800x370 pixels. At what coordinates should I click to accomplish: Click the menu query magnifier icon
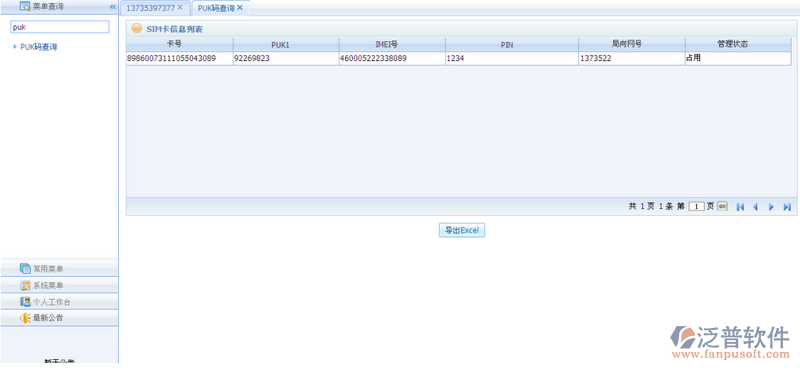coord(24,7)
